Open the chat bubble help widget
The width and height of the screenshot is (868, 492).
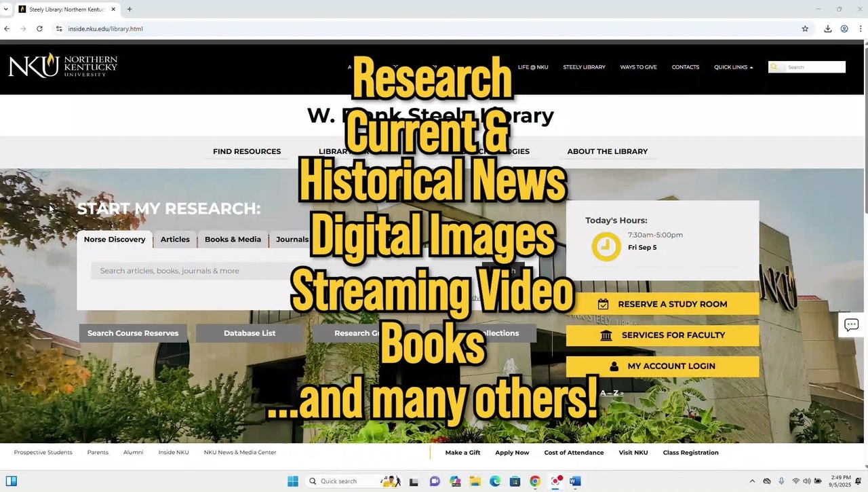coord(851,325)
